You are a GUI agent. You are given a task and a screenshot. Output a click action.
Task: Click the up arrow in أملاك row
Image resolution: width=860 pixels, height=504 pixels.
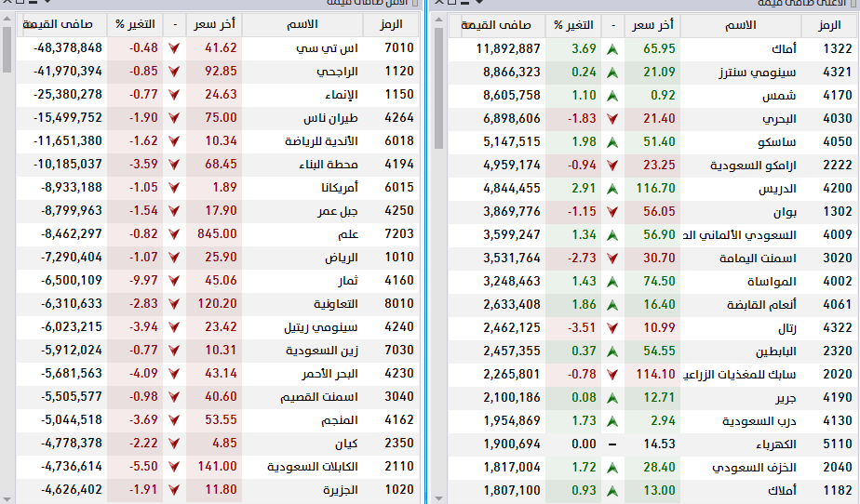coord(612,491)
